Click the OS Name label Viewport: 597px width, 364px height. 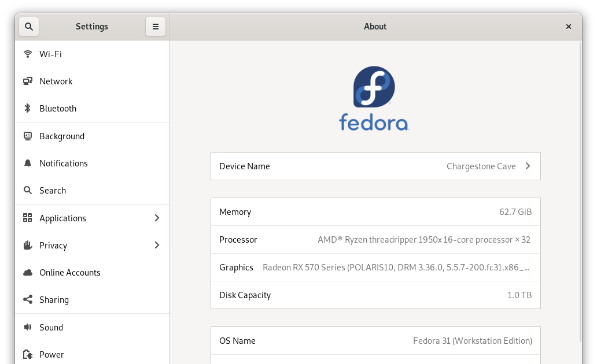[237, 341]
